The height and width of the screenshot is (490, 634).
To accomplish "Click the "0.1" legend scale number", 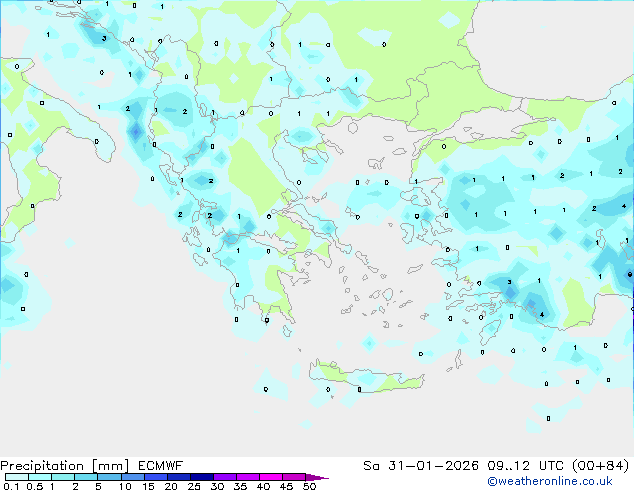I will click(x=11, y=486).
